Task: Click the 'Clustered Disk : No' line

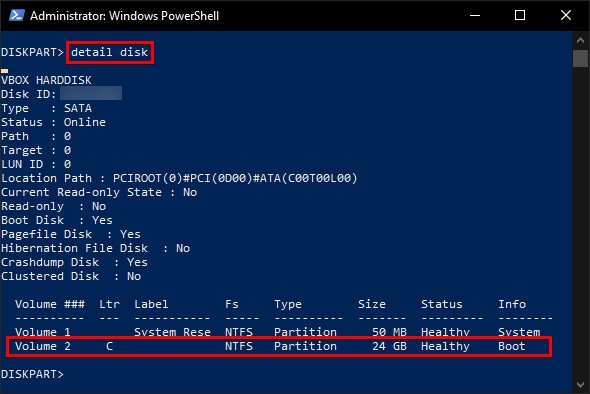Action: 71,276
